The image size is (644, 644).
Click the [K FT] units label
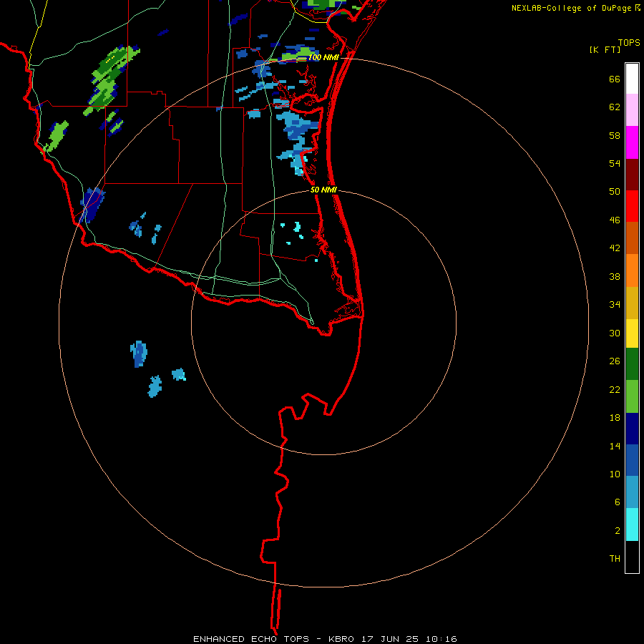point(605,49)
